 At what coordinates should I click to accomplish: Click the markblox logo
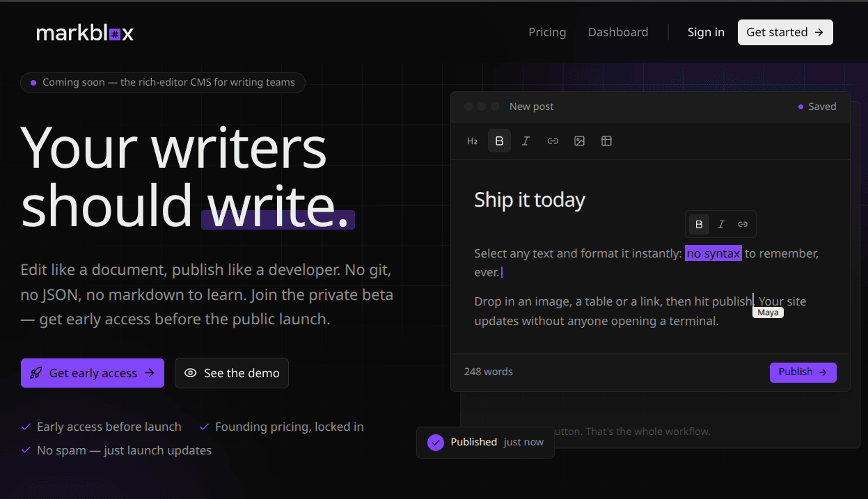click(x=85, y=33)
